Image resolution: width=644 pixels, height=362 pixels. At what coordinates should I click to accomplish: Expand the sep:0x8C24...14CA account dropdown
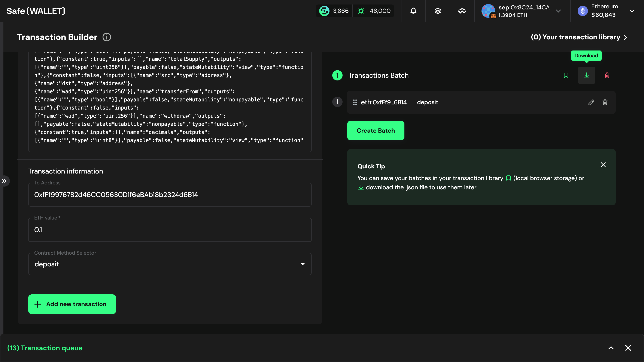(558, 11)
